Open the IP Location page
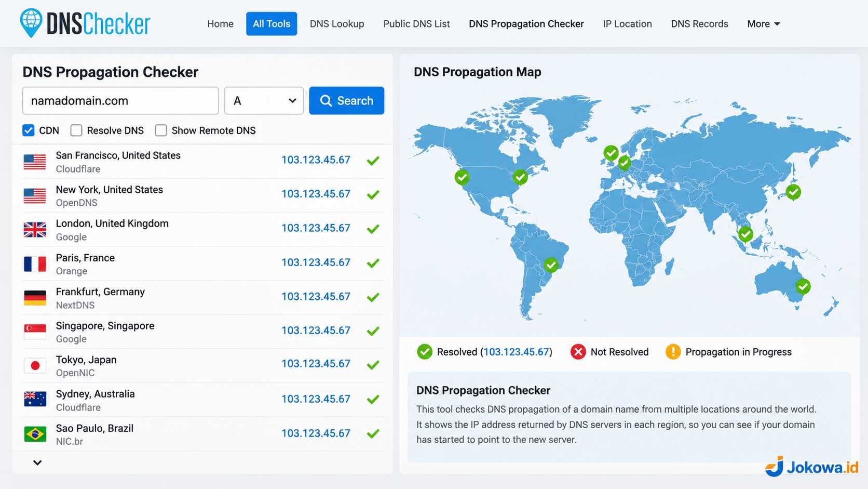868x489 pixels. (x=627, y=24)
